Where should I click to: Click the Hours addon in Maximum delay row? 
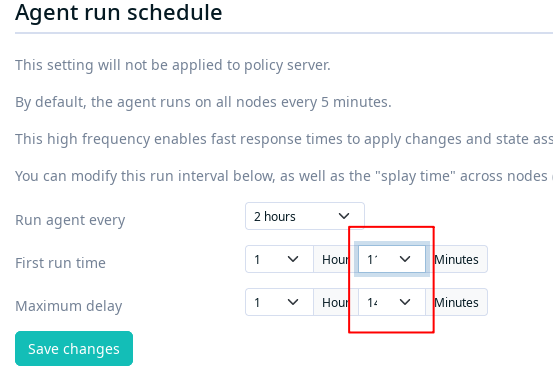coord(336,302)
